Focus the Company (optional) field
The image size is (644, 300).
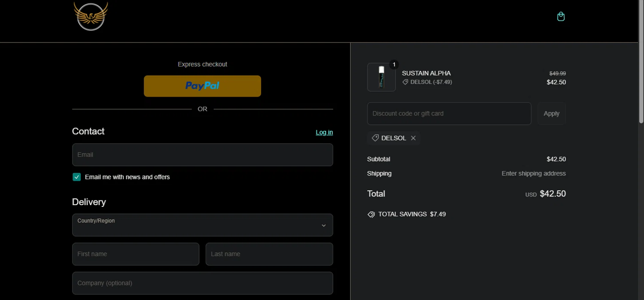[203, 283]
